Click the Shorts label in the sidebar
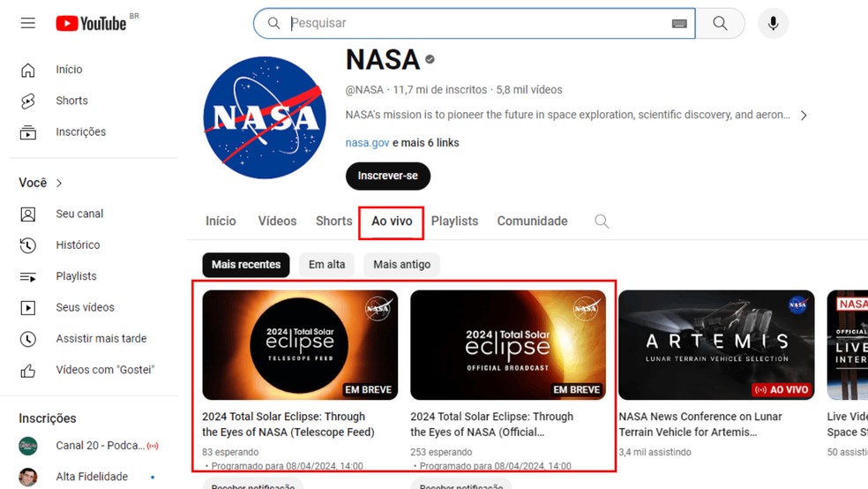The image size is (868, 489). coord(72,101)
